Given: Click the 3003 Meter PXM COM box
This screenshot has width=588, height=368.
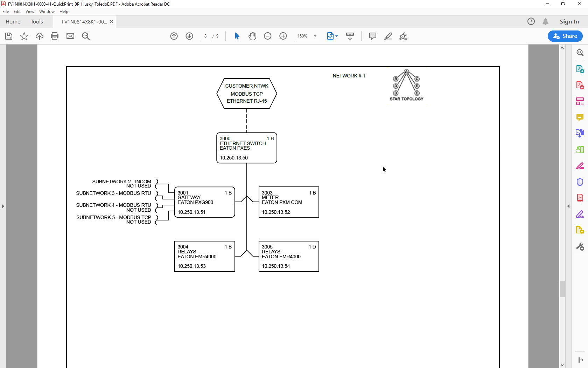Looking at the screenshot, I should pos(289,202).
